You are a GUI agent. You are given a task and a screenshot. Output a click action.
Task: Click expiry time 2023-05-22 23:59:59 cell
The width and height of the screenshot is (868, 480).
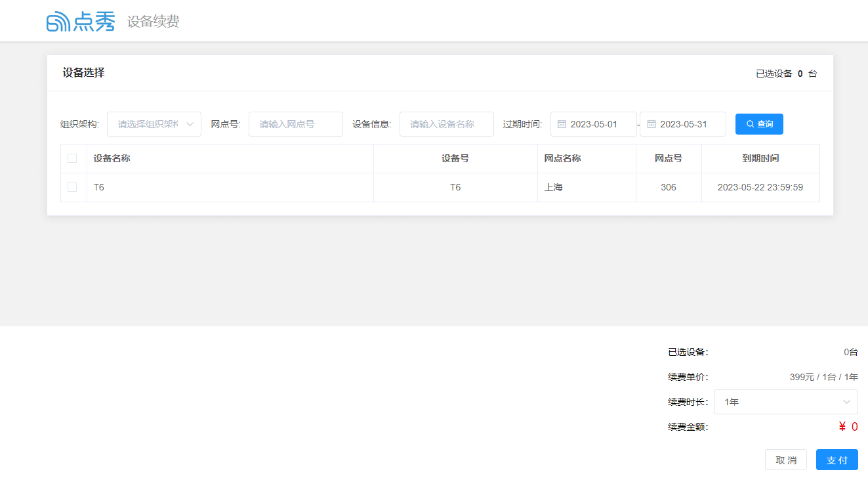(x=760, y=187)
